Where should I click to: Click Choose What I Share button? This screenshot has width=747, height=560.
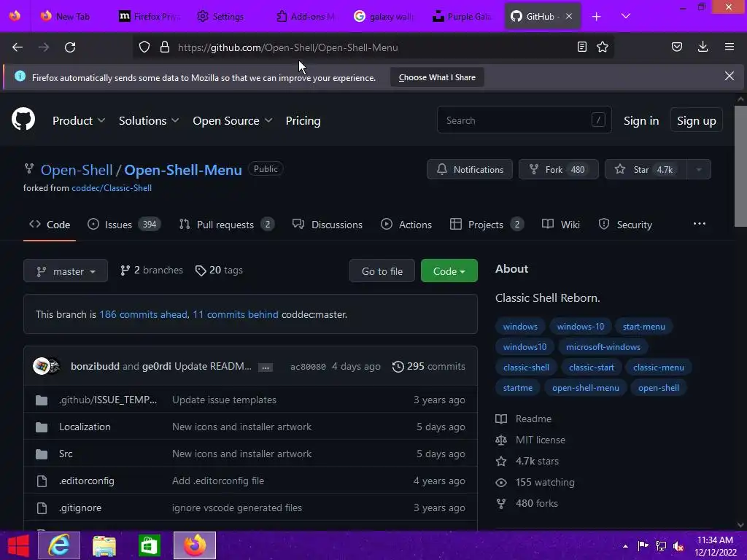pos(437,77)
